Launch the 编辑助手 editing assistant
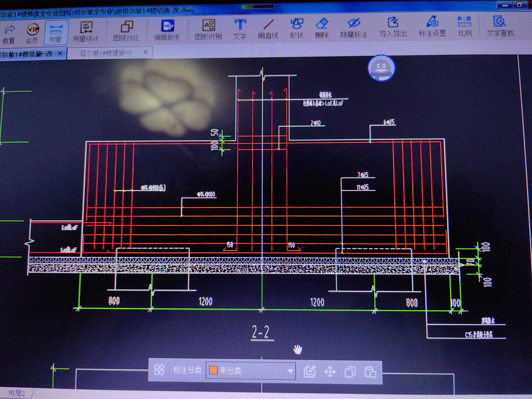This screenshot has height=399, width=532. click(x=167, y=31)
